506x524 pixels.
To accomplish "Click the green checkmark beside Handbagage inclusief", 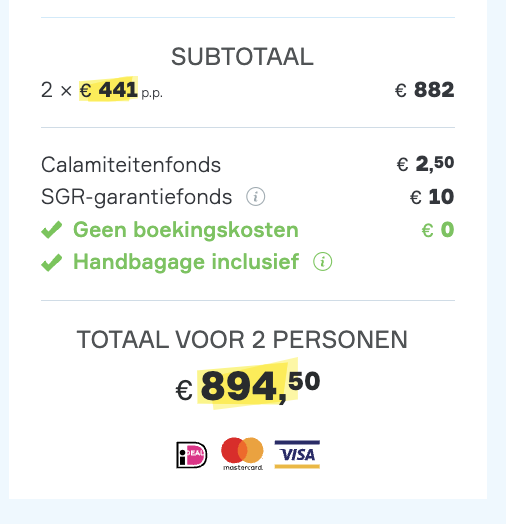I will click(x=52, y=262).
